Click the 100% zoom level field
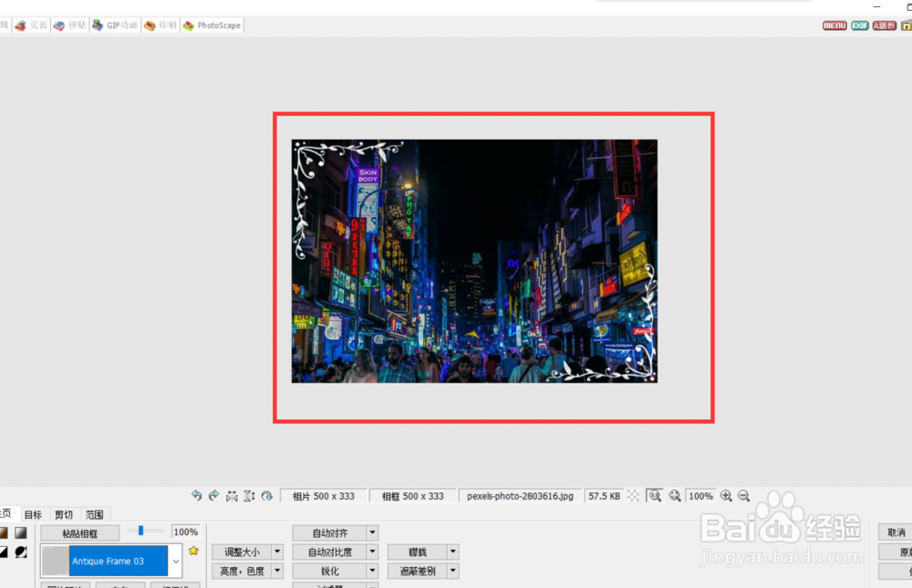Image resolution: width=912 pixels, height=588 pixels. click(x=700, y=496)
